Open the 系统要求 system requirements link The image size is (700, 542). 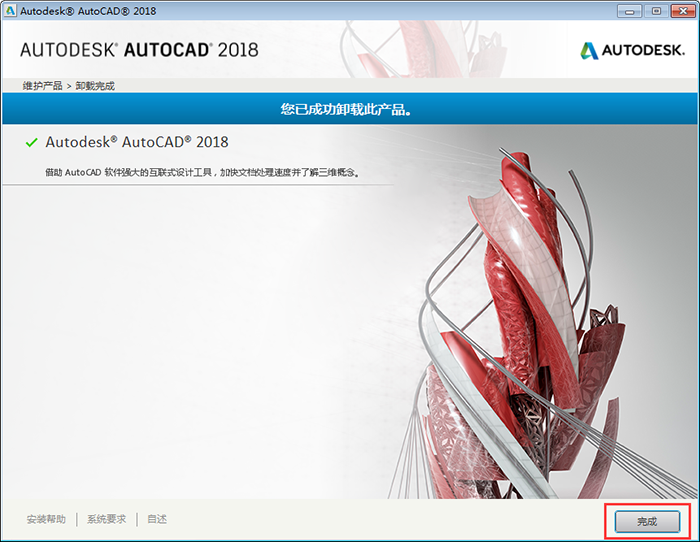click(106, 519)
